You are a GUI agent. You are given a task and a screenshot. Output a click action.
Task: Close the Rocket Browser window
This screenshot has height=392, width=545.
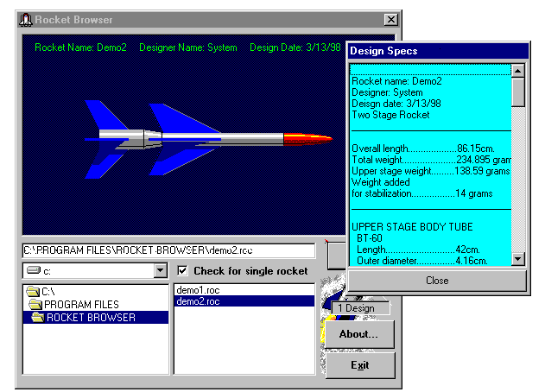tap(390, 19)
